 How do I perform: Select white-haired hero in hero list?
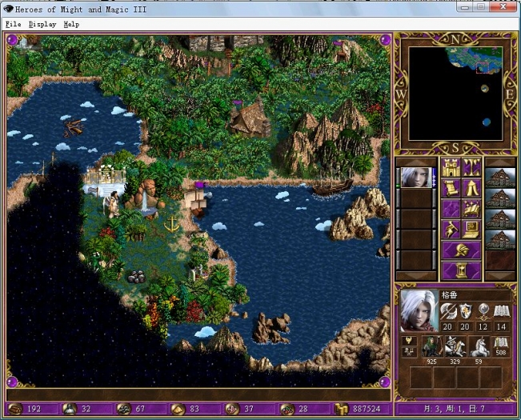[x=416, y=178]
